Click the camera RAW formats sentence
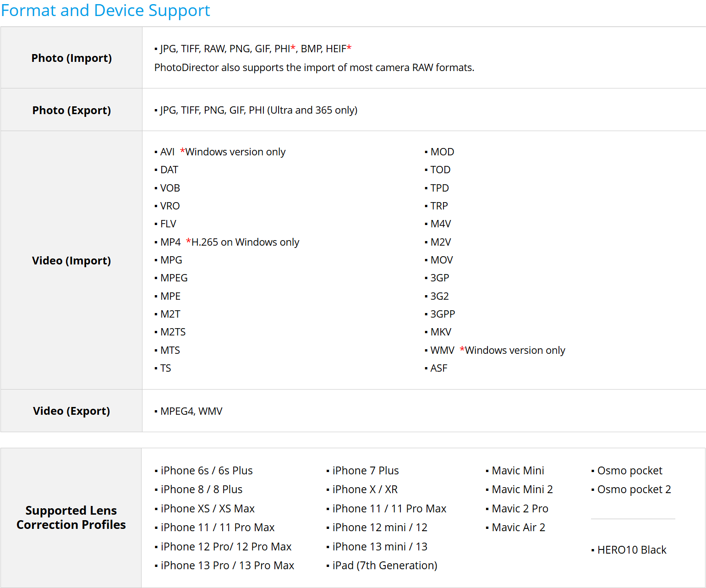The width and height of the screenshot is (706, 588). [314, 67]
